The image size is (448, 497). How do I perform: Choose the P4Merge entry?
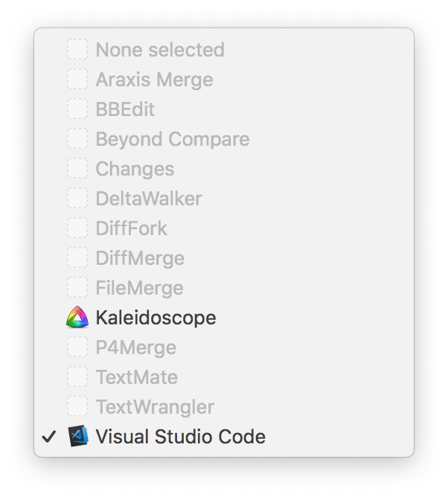(x=224, y=347)
